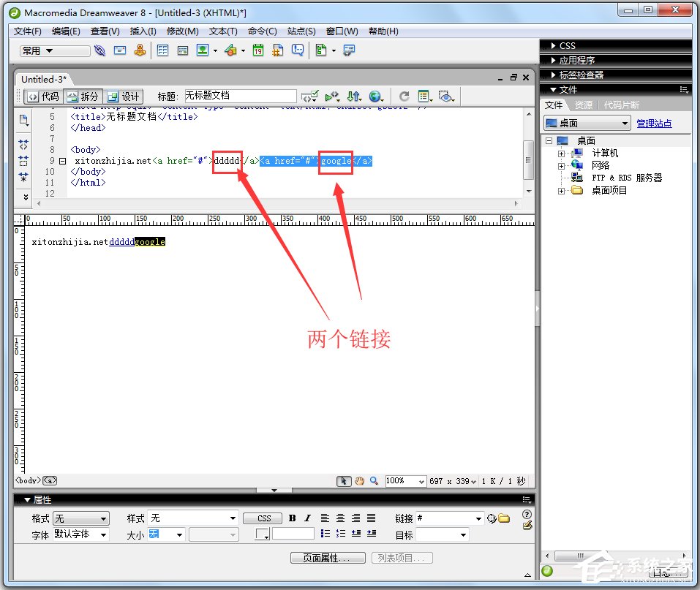Select the Hyperlink icon on the insert bar
Image resolution: width=700 pixels, height=590 pixels.
tap(101, 50)
